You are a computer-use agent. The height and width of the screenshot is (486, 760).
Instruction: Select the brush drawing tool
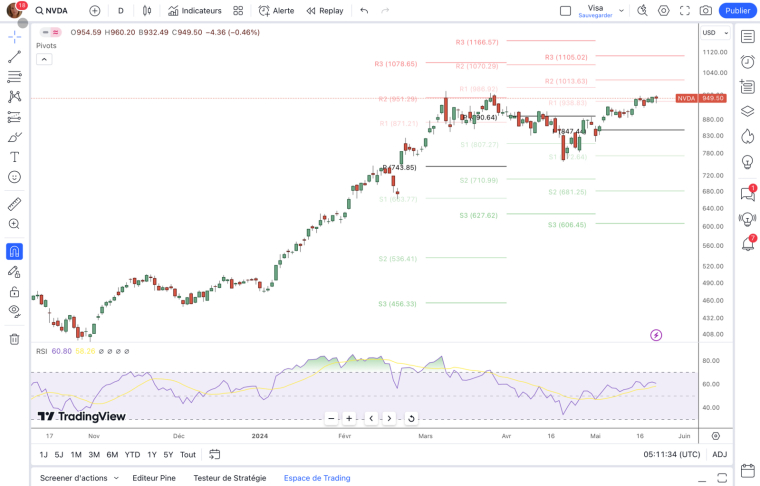(x=15, y=137)
